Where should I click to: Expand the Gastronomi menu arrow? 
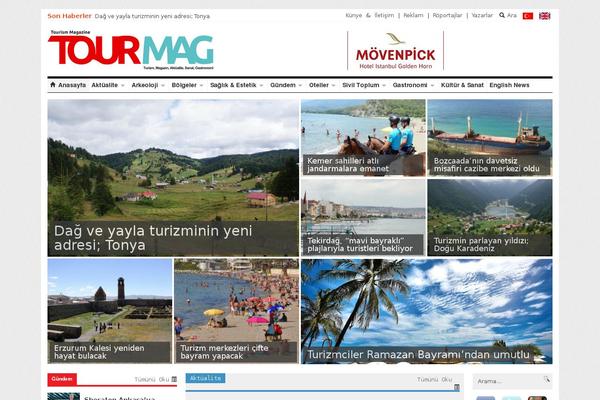tap(432, 85)
